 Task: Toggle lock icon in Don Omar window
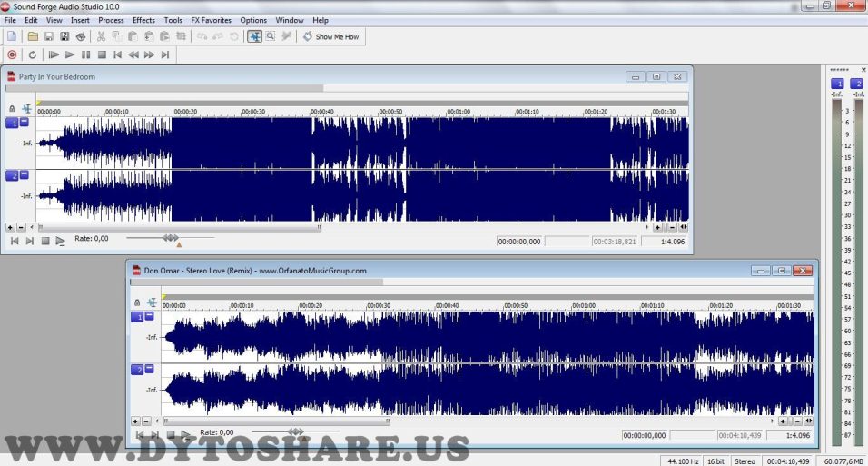pyautogui.click(x=137, y=302)
